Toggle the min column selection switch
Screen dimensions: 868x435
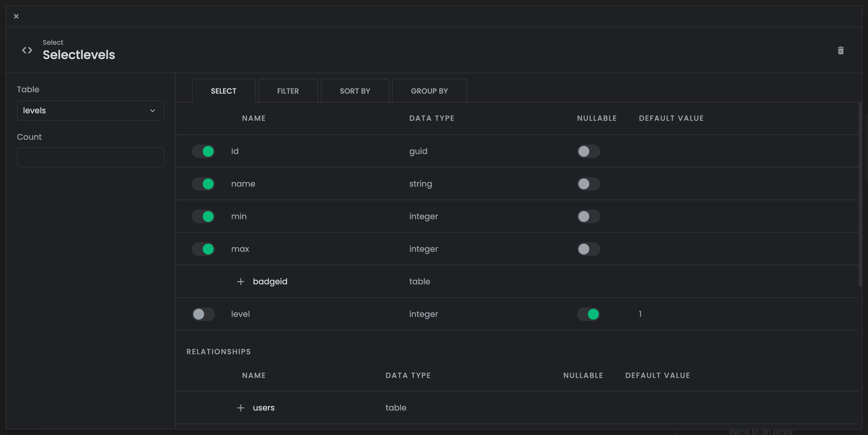tap(203, 216)
